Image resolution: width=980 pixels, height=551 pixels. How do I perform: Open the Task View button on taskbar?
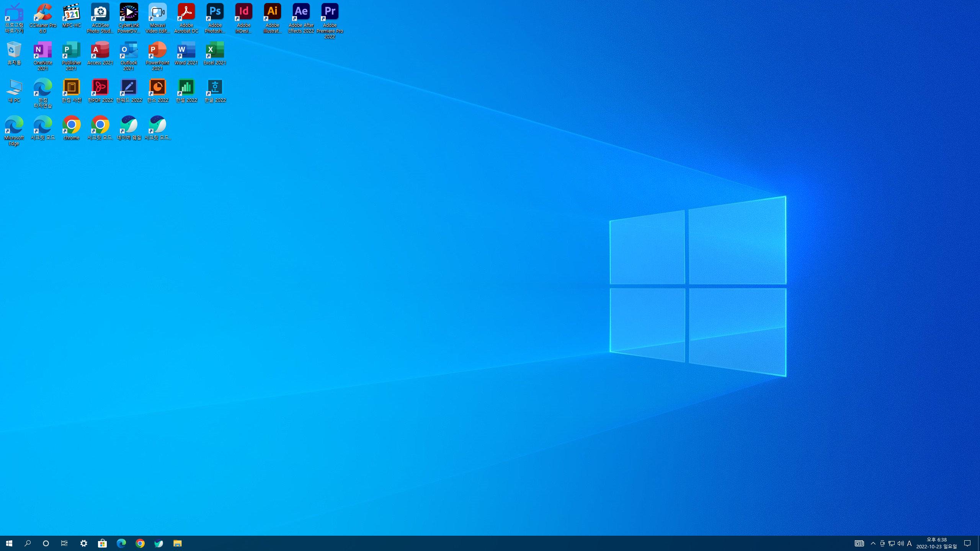tap(64, 543)
